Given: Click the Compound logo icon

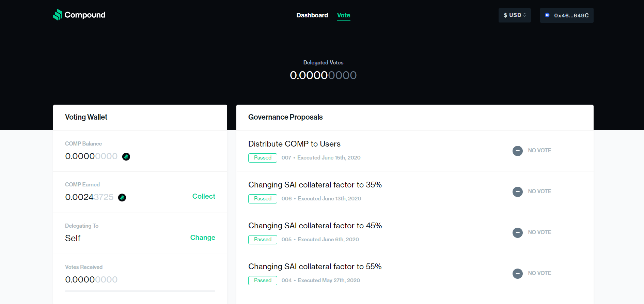Looking at the screenshot, I should [58, 15].
